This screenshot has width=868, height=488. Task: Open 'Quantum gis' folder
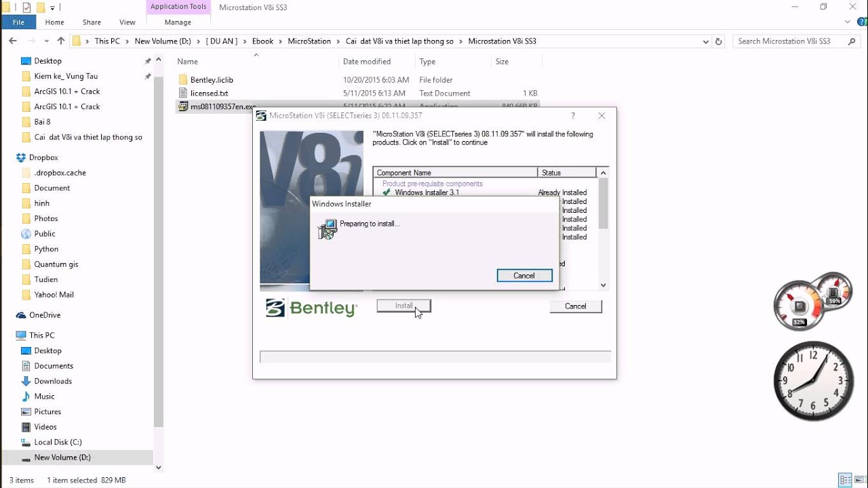56,264
